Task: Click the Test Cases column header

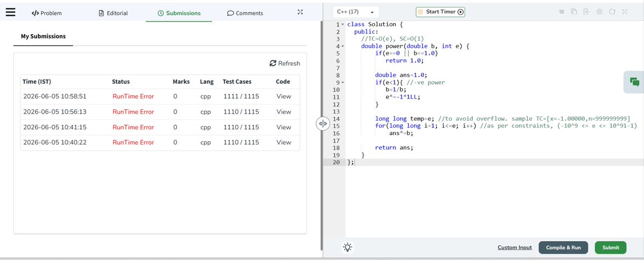Action: [237, 81]
